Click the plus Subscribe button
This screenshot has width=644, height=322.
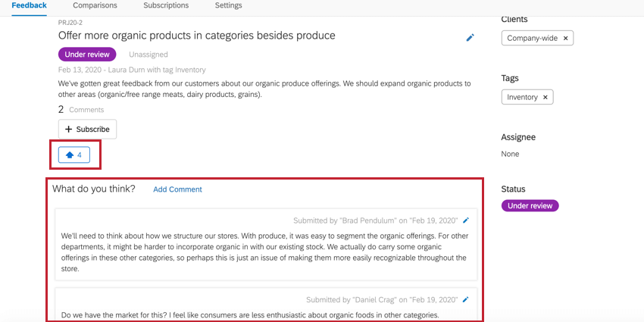point(87,130)
